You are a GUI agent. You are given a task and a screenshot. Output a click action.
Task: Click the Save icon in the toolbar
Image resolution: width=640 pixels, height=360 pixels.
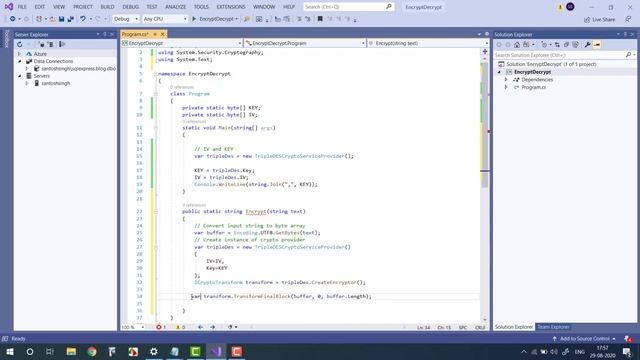pyautogui.click(x=61, y=19)
